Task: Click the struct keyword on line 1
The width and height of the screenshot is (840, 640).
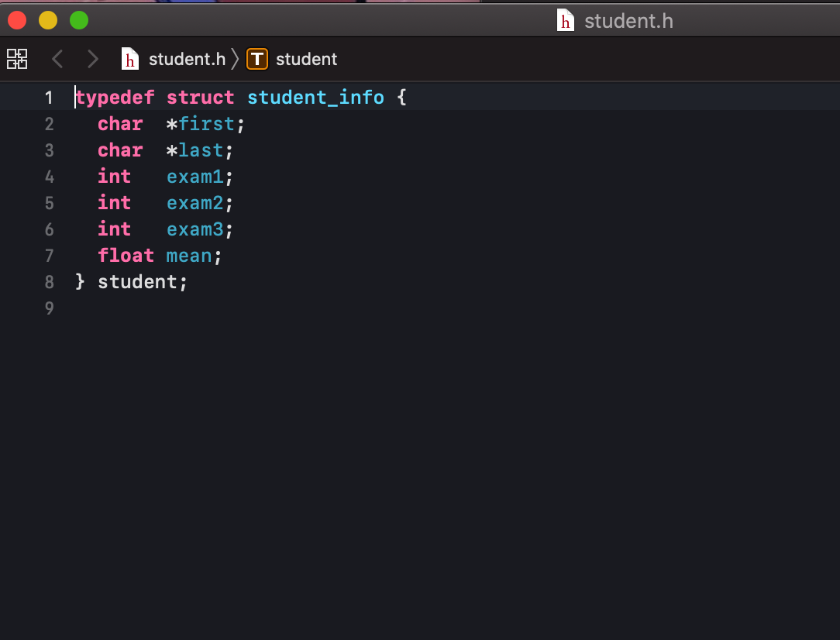Action: (201, 98)
